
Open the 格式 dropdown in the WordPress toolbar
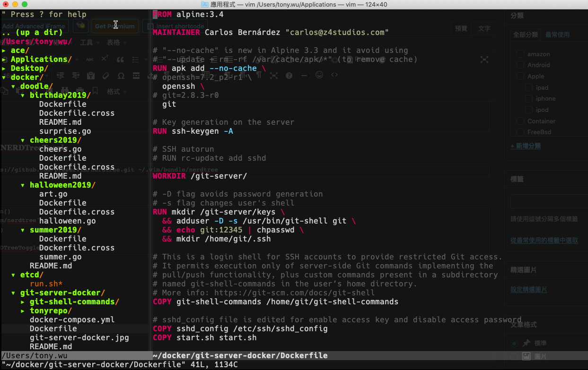pos(116,91)
